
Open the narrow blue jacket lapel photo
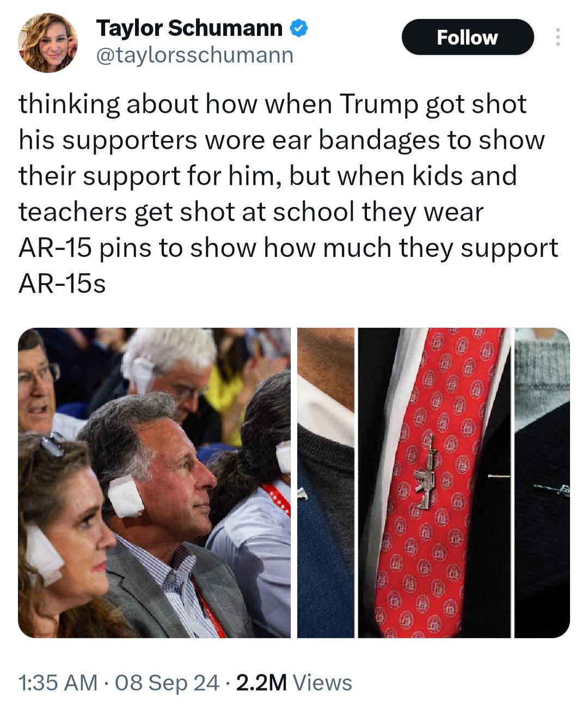pyautogui.click(x=326, y=482)
